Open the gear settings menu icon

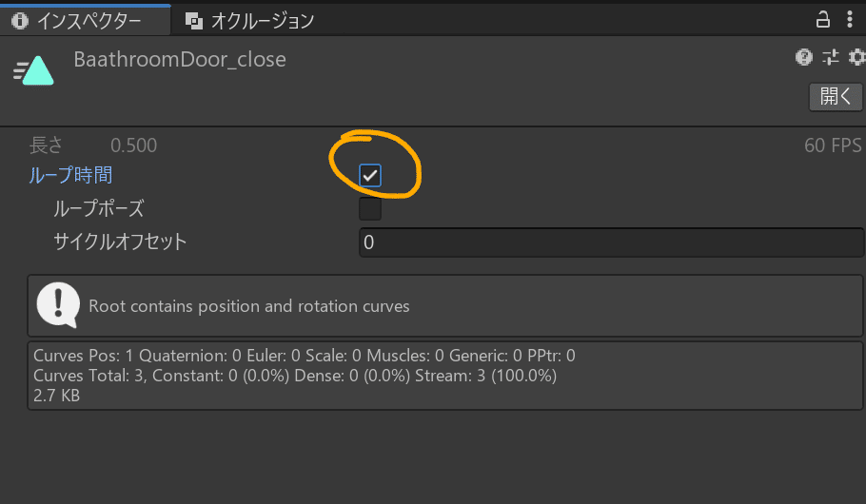coord(856,57)
